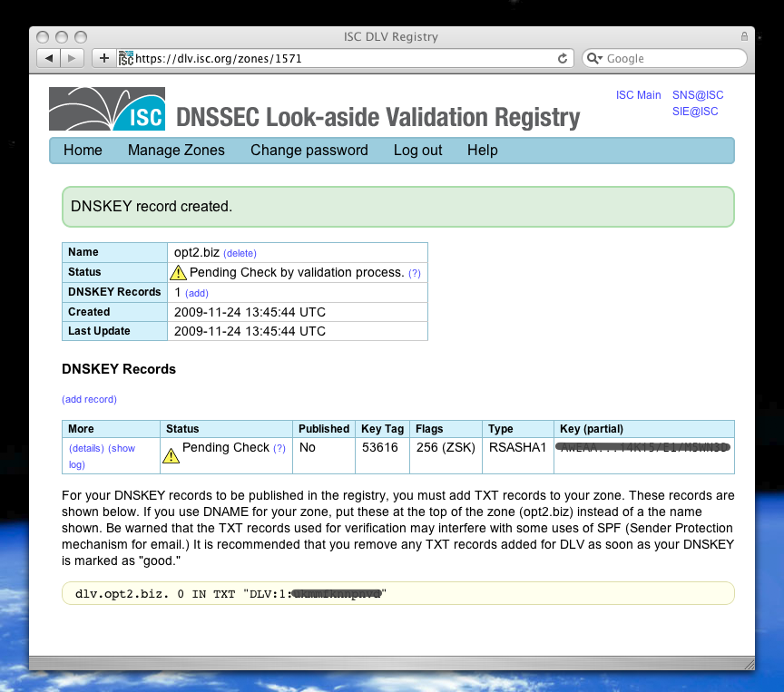Screen dimensions: 784x692
Task: Click the 'DNSKEY record created.' notice
Action: 398,207
